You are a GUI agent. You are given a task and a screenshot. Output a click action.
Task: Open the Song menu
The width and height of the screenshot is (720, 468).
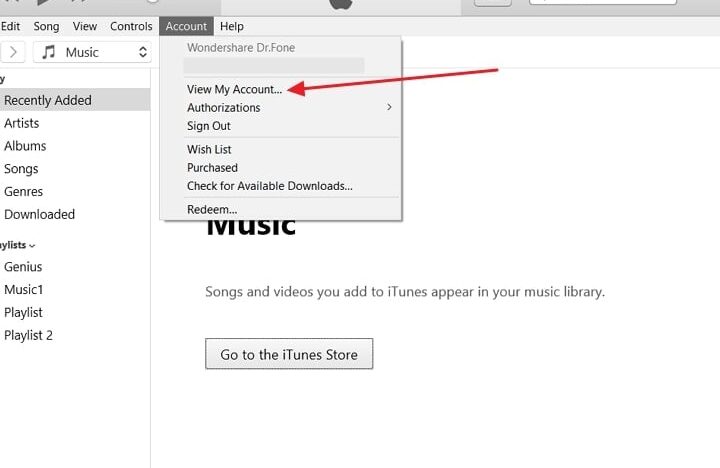click(46, 26)
